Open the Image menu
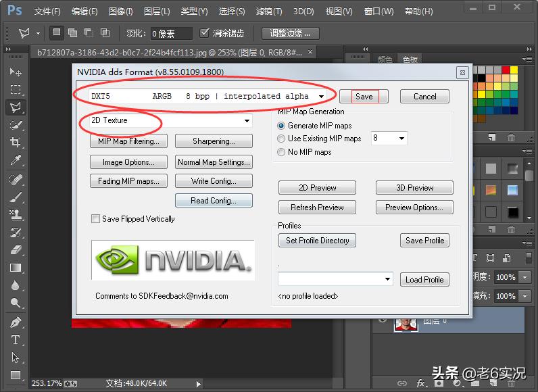538x392 pixels. pos(121,11)
